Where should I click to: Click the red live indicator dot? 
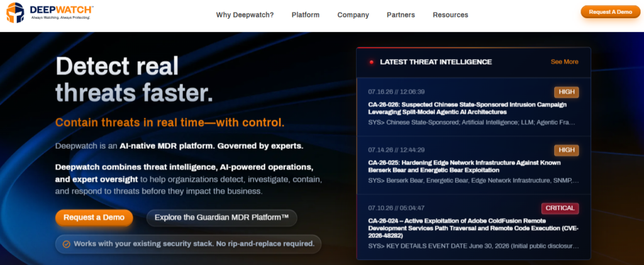371,62
